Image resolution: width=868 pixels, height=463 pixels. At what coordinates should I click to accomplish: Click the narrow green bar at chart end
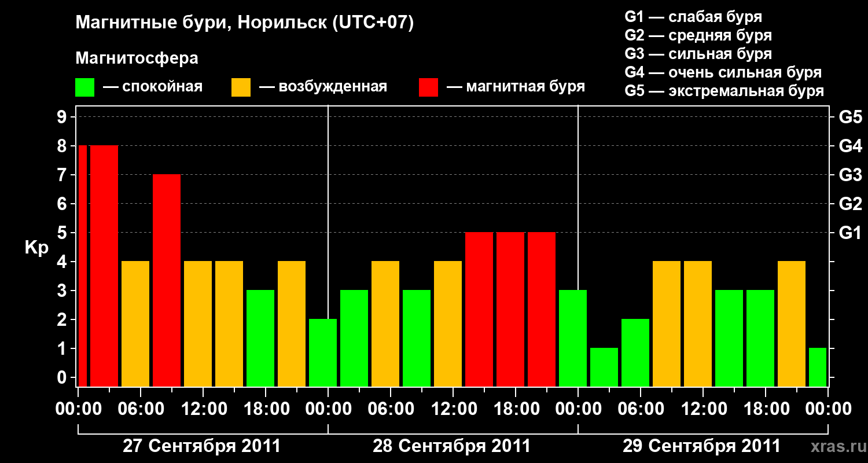[818, 368]
